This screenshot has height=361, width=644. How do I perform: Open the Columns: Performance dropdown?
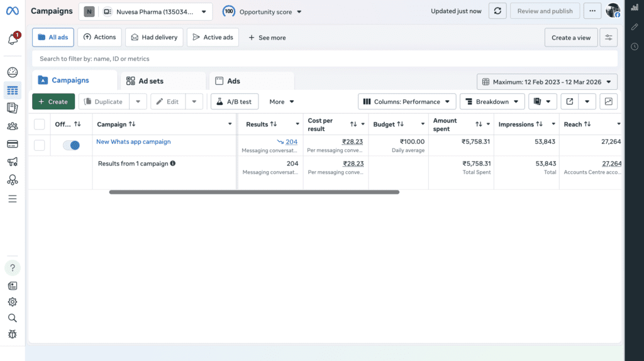[407, 102]
